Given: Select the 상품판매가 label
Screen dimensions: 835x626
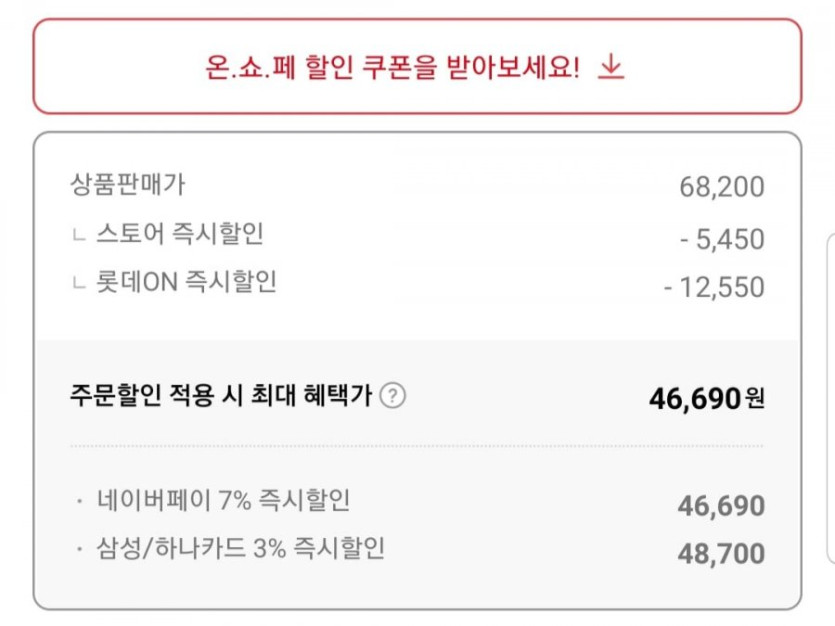Looking at the screenshot, I should [127, 184].
